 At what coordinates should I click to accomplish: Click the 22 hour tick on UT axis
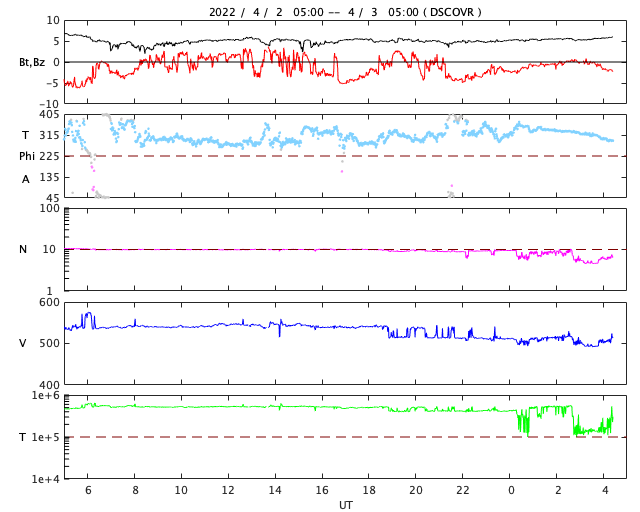click(x=463, y=490)
